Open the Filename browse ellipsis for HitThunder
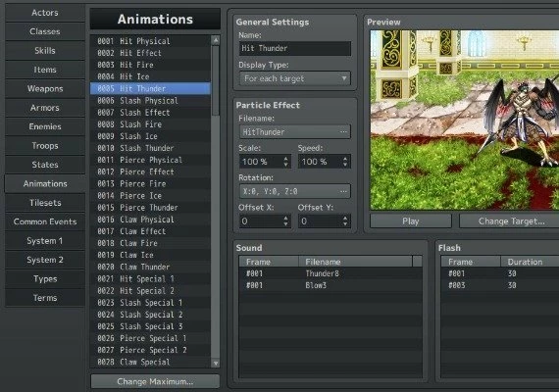Viewport: 559px width, 392px height. (x=343, y=132)
